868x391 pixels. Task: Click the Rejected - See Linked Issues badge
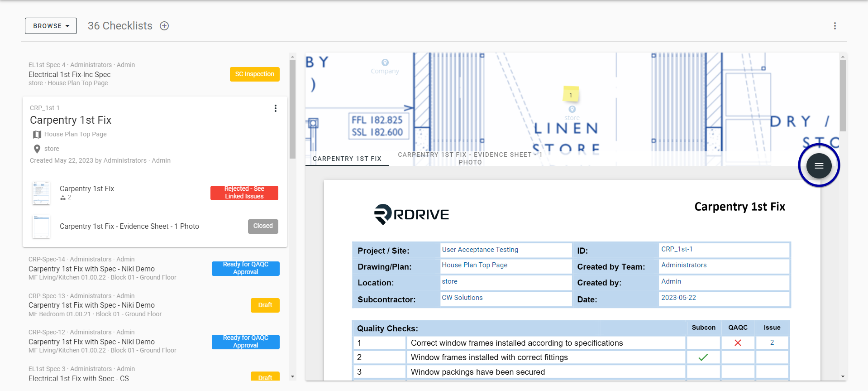244,193
